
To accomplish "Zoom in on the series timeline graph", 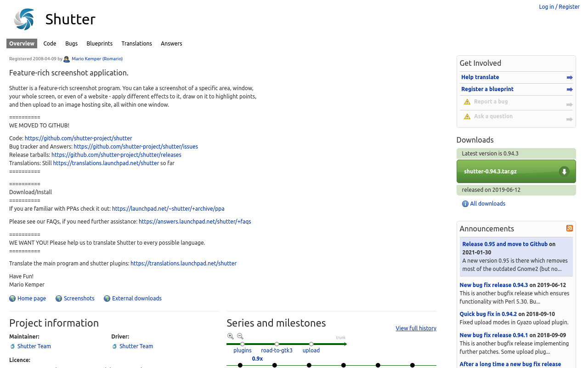I will coord(231,336).
